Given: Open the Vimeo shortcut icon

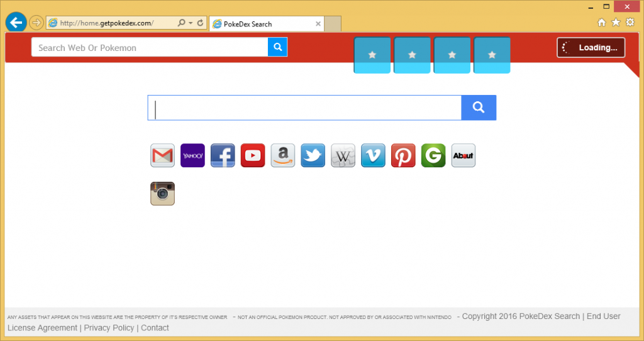Looking at the screenshot, I should [373, 155].
